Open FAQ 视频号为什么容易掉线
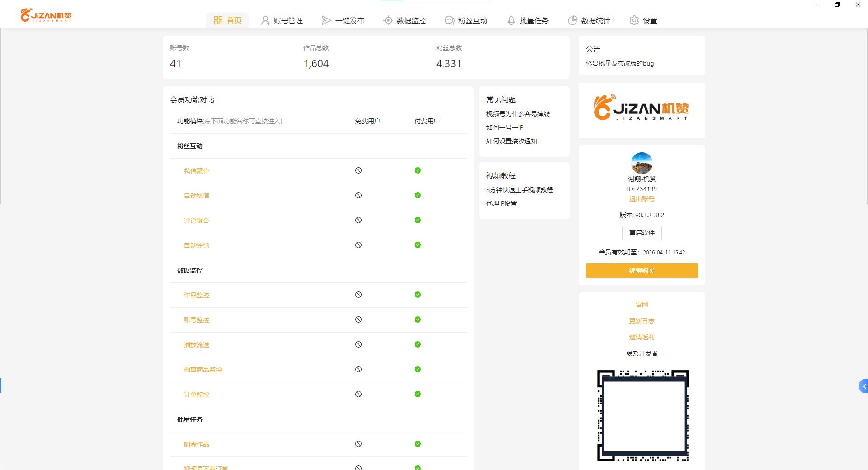 point(518,114)
